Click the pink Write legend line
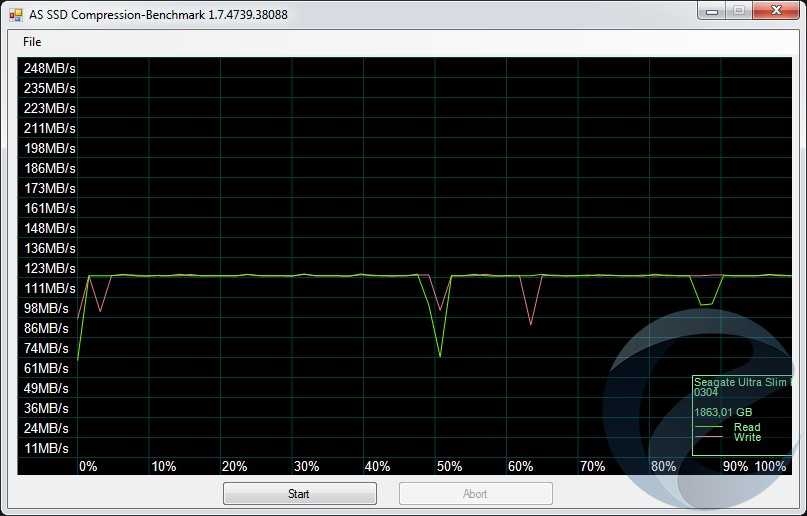The height and width of the screenshot is (516, 807). (708, 438)
